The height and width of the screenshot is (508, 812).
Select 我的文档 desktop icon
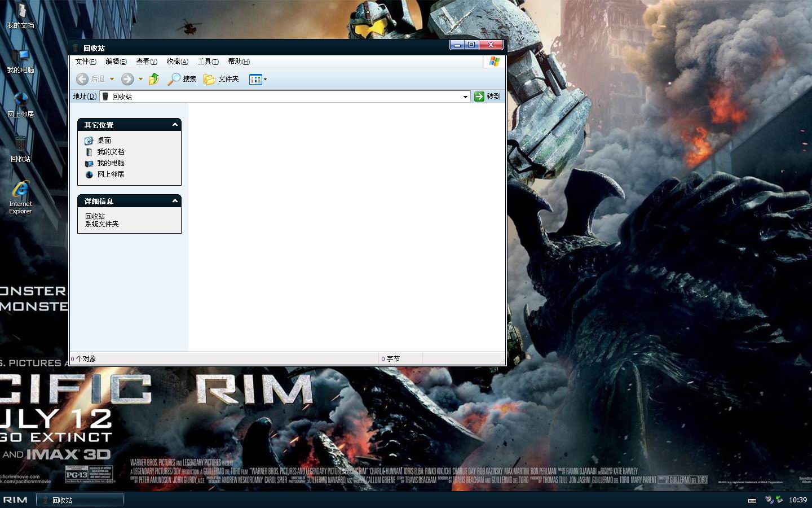(20, 16)
